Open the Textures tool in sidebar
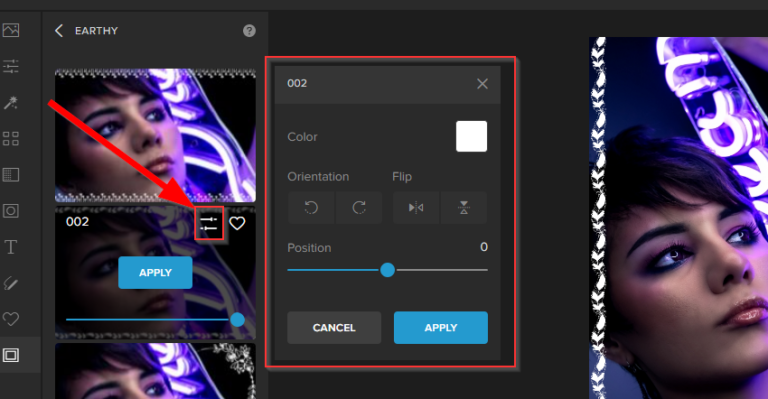 click(11, 175)
